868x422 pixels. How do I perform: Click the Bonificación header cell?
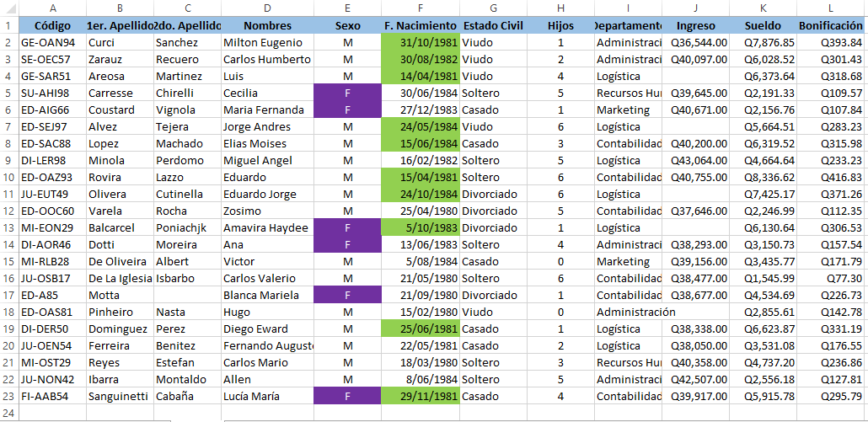tap(832, 25)
